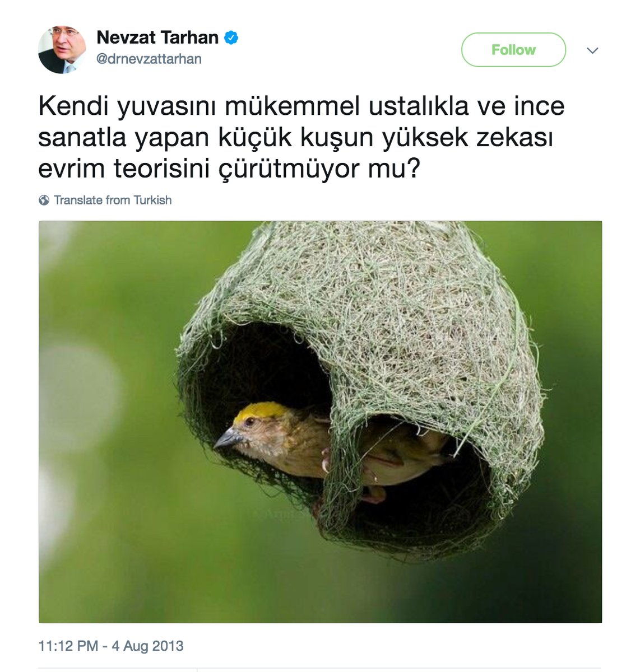The image size is (640, 672).
Task: Open the @drnevzattarhan handle link
Action: click(149, 59)
